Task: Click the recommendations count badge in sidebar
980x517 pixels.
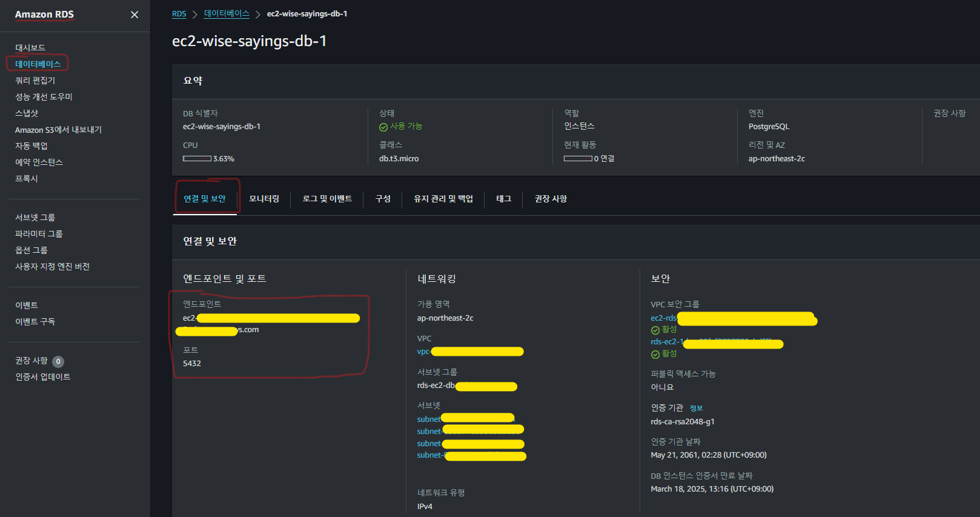Action: click(x=58, y=361)
